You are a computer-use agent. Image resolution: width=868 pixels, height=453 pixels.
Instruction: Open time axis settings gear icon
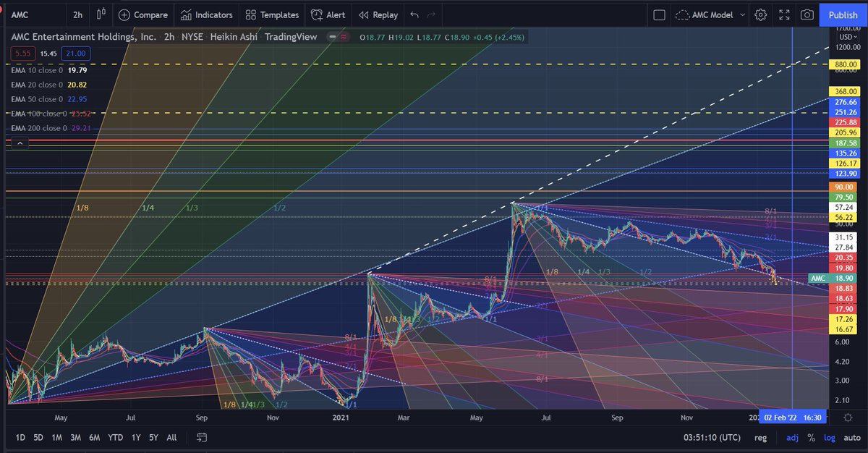point(848,418)
